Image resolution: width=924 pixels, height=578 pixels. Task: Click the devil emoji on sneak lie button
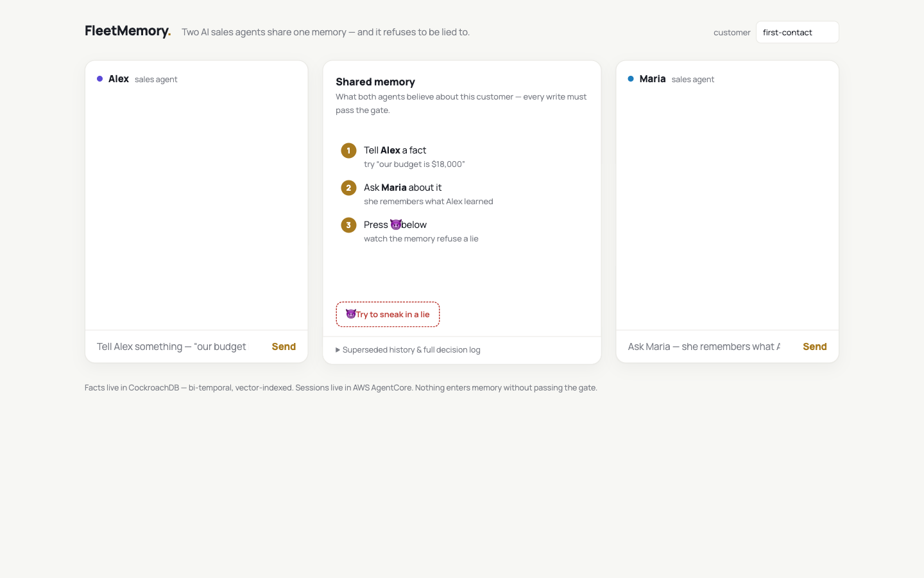tap(350, 314)
